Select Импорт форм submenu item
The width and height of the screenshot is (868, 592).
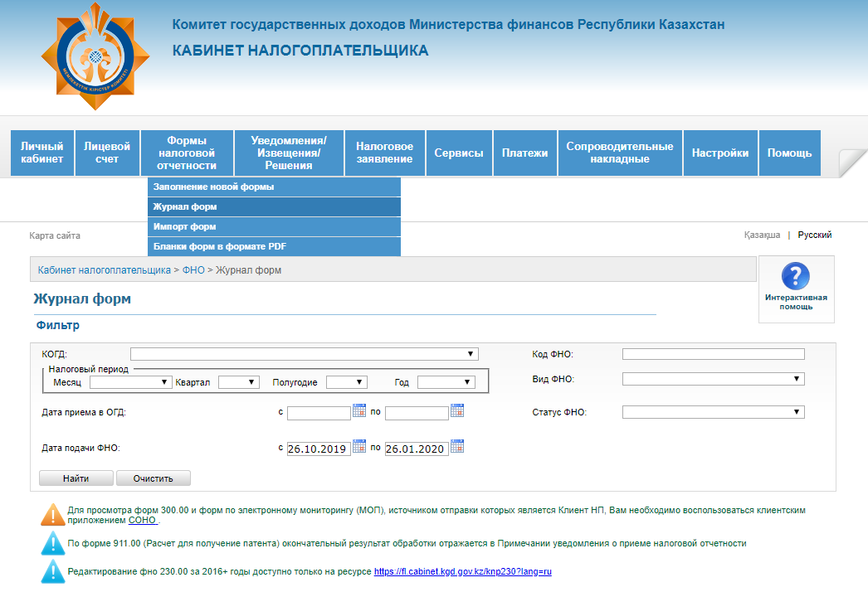click(x=274, y=227)
